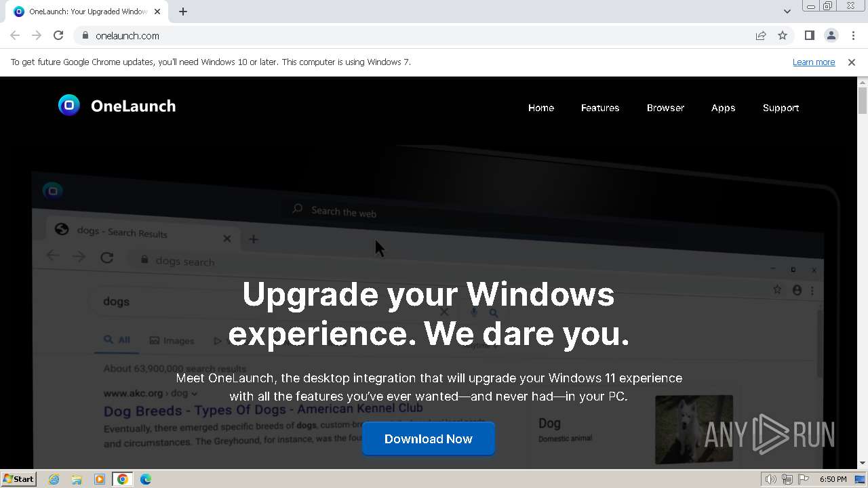Go to Home in site navigation

pyautogui.click(x=541, y=108)
